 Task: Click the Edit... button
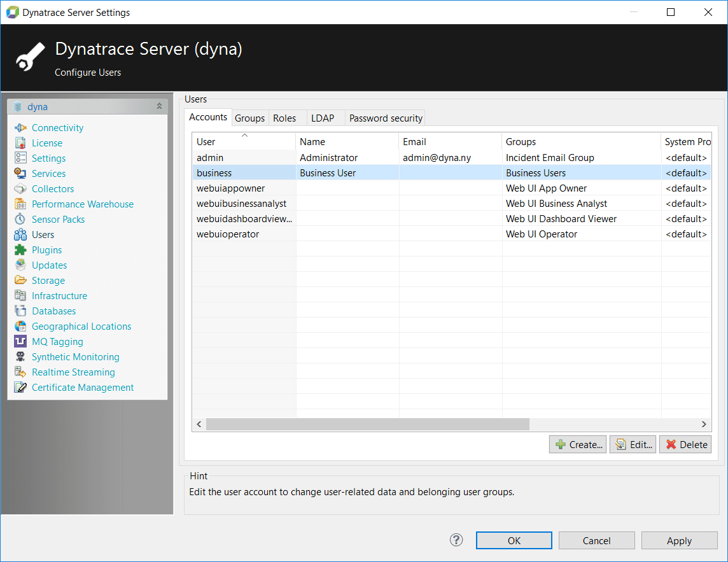633,444
